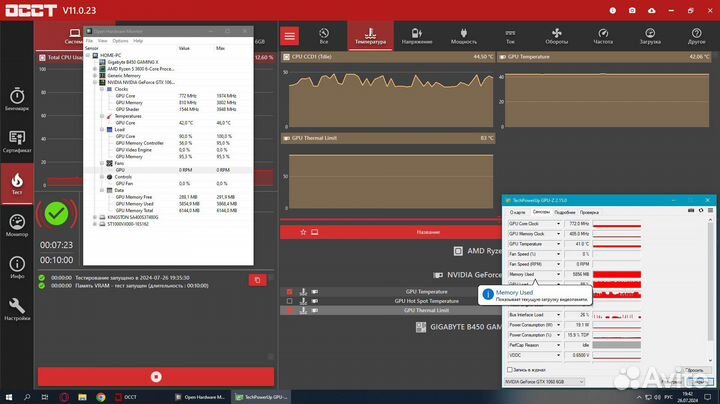Expand the KINGSTON SA400S37480G drive node

tap(95, 217)
